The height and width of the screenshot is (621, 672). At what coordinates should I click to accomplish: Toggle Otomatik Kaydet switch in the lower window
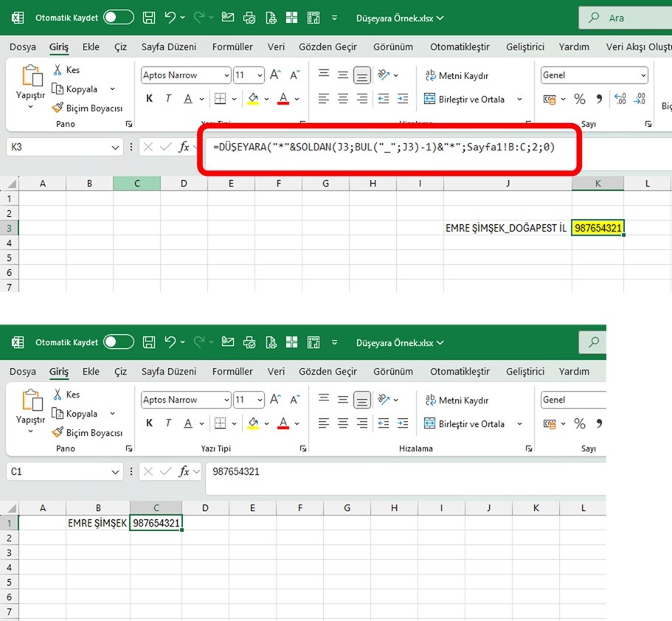[119, 342]
